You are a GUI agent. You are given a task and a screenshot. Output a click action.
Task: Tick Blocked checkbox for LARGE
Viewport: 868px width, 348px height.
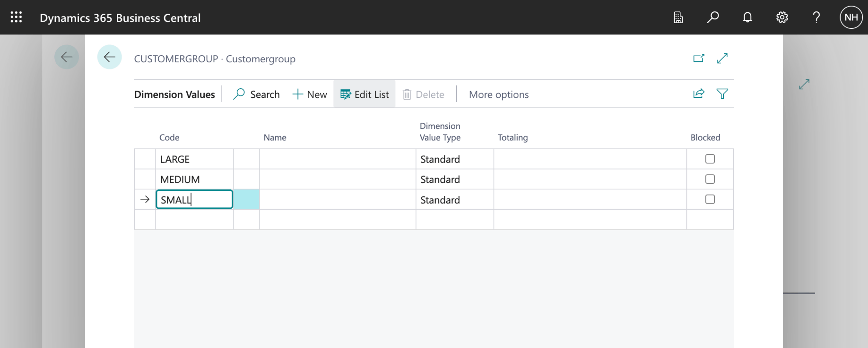coord(710,159)
